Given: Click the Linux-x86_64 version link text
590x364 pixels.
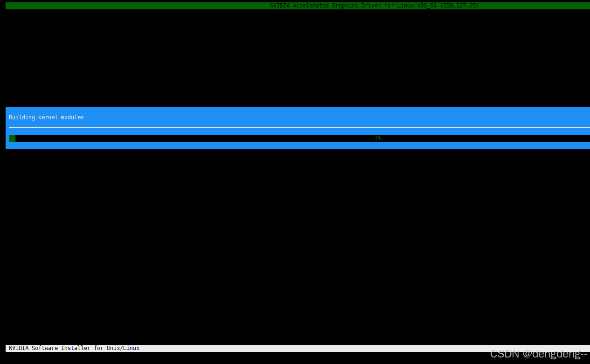Looking at the screenshot, I should coord(415,5).
